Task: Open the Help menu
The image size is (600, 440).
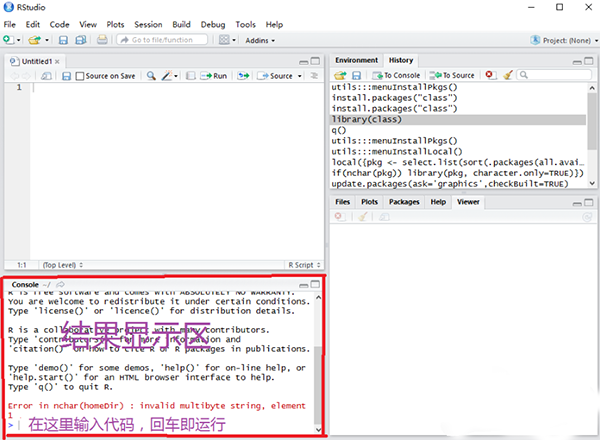Action: pyautogui.click(x=274, y=24)
